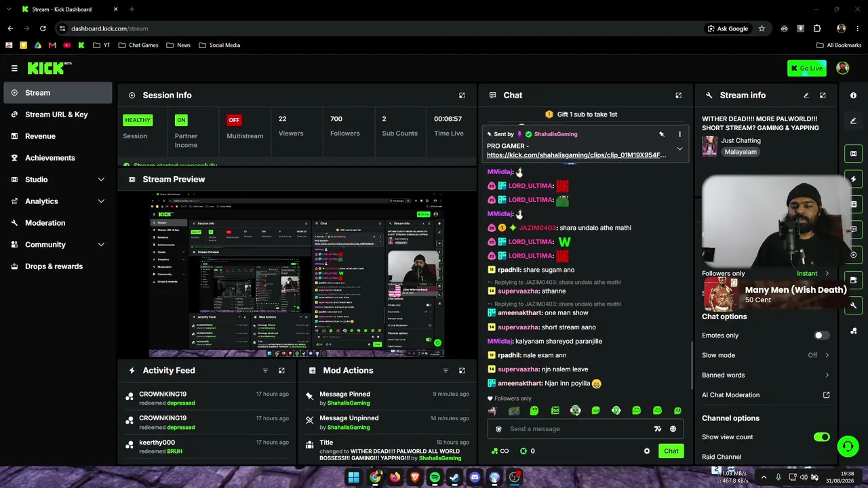Image resolution: width=868 pixels, height=488 pixels.
Task: Open the Windows Start menu
Action: tap(354, 477)
